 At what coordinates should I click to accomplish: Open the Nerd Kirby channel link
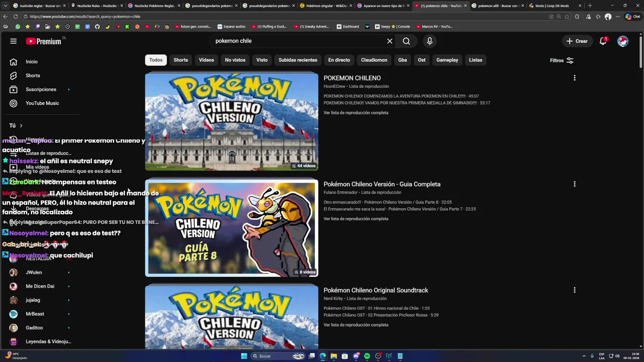(333, 299)
